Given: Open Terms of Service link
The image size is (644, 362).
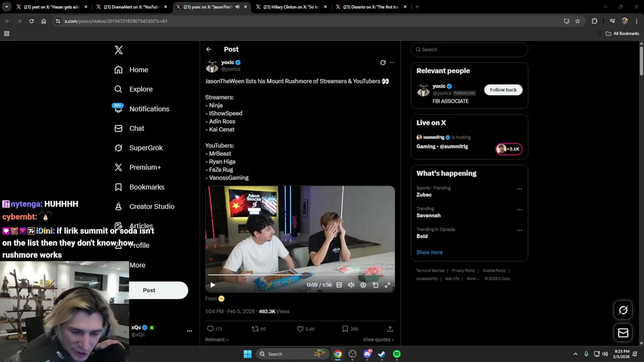Looking at the screenshot, I should (x=430, y=270).
